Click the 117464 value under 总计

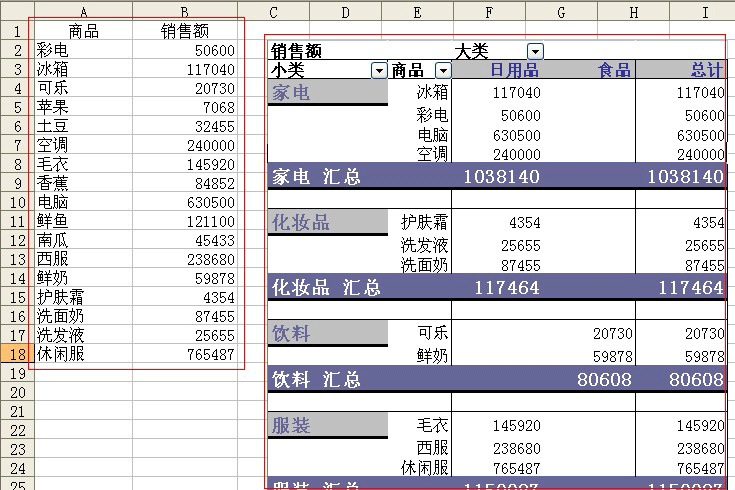pos(691,287)
